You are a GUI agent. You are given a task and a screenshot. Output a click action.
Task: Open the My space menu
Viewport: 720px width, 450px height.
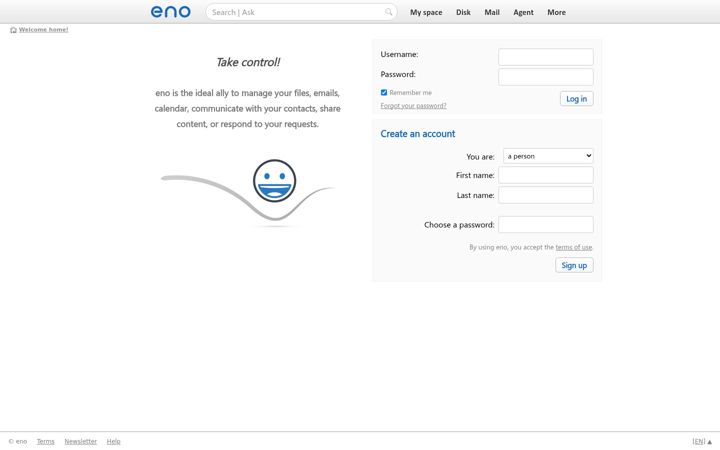[426, 12]
